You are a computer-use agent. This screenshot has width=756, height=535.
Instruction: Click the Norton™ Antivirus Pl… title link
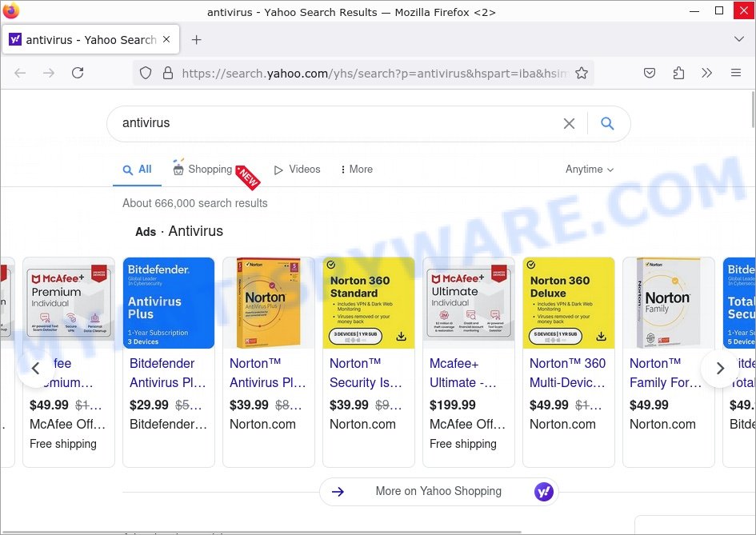(x=267, y=373)
